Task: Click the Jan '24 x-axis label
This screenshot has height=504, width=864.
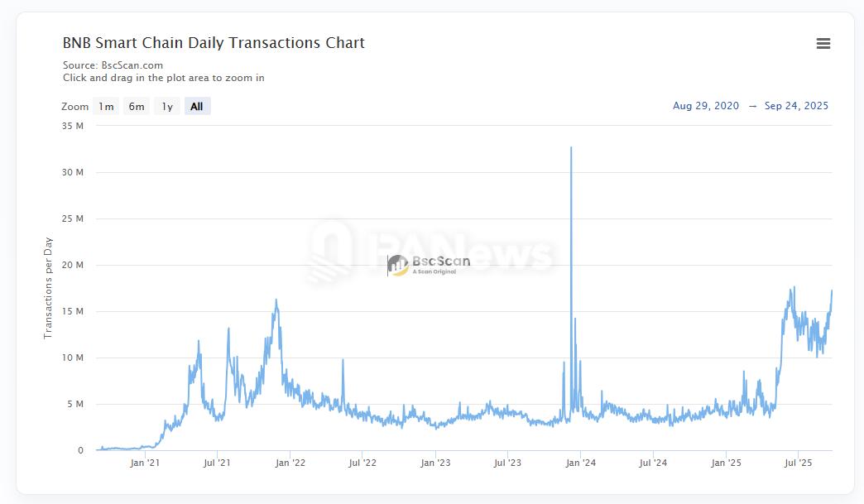Action: 580,463
